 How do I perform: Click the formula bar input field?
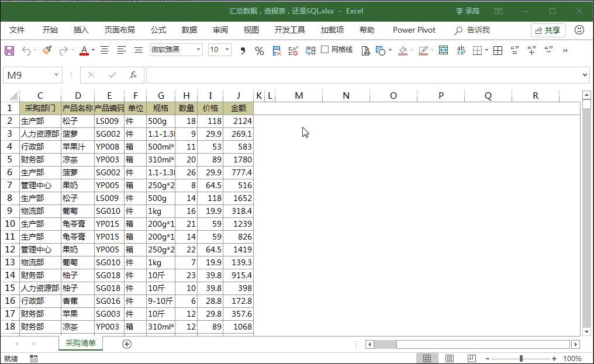click(364, 75)
